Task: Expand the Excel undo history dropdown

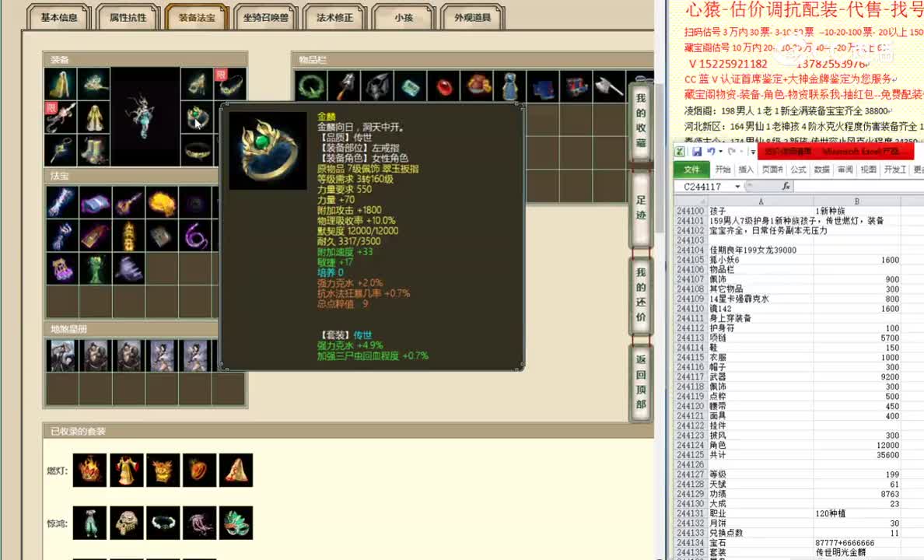Action: [720, 152]
